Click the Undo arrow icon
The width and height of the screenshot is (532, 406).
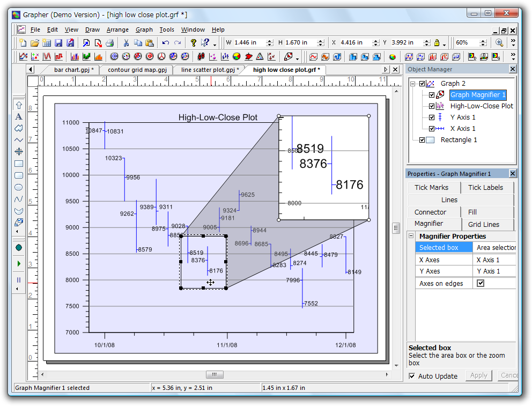coord(166,43)
